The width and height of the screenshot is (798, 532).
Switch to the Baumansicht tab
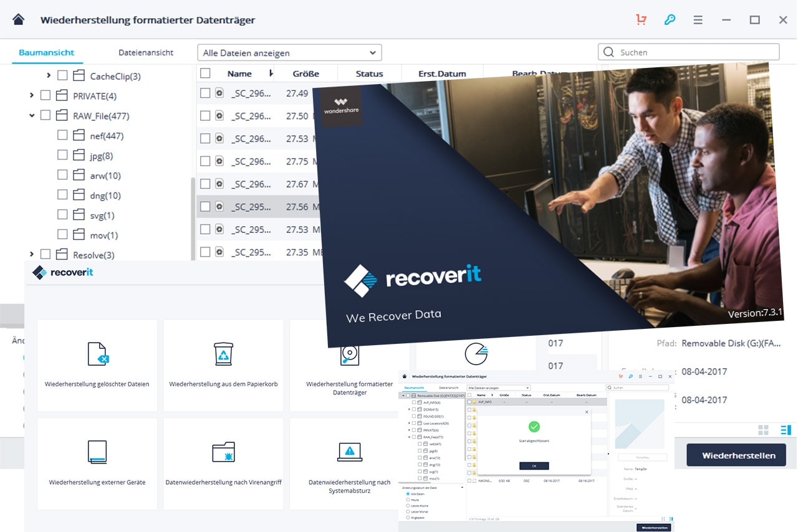click(x=47, y=53)
